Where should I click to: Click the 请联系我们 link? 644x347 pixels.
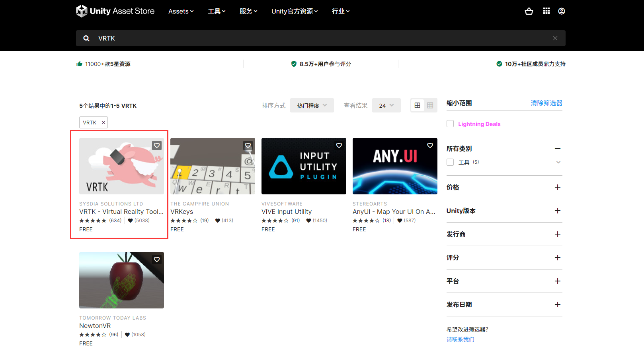(x=461, y=339)
